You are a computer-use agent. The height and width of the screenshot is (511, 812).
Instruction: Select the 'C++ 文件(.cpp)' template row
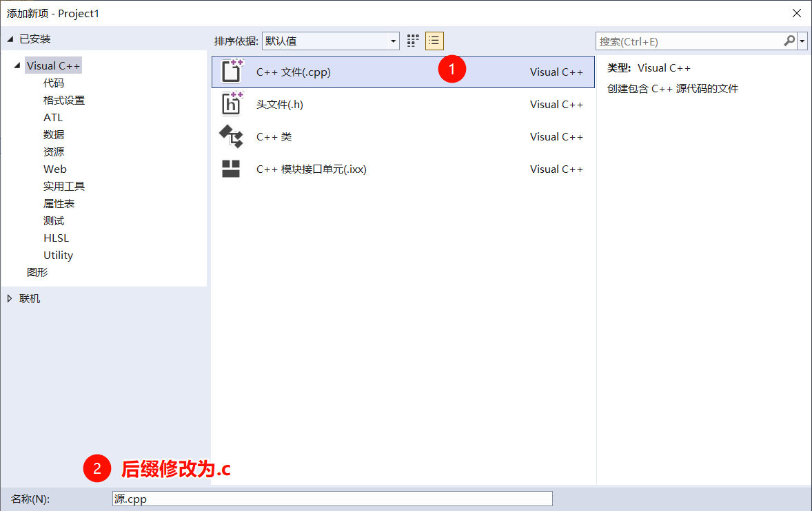coord(403,72)
